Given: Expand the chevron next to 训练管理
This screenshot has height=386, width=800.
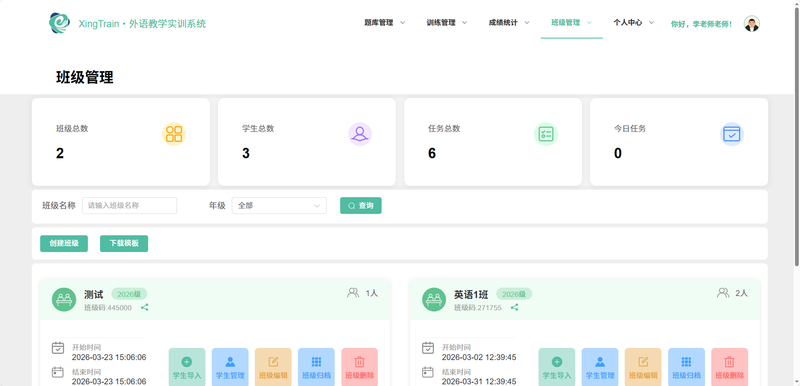Looking at the screenshot, I should click(464, 22).
